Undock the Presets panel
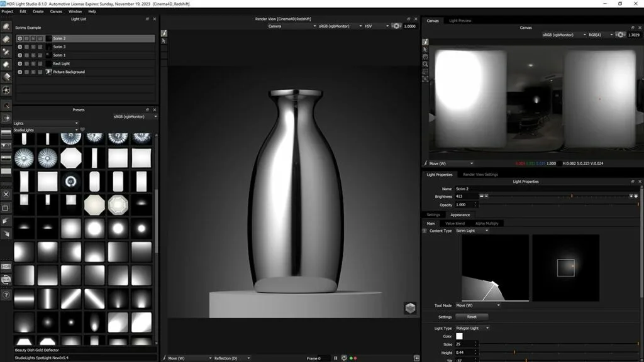 point(147,110)
